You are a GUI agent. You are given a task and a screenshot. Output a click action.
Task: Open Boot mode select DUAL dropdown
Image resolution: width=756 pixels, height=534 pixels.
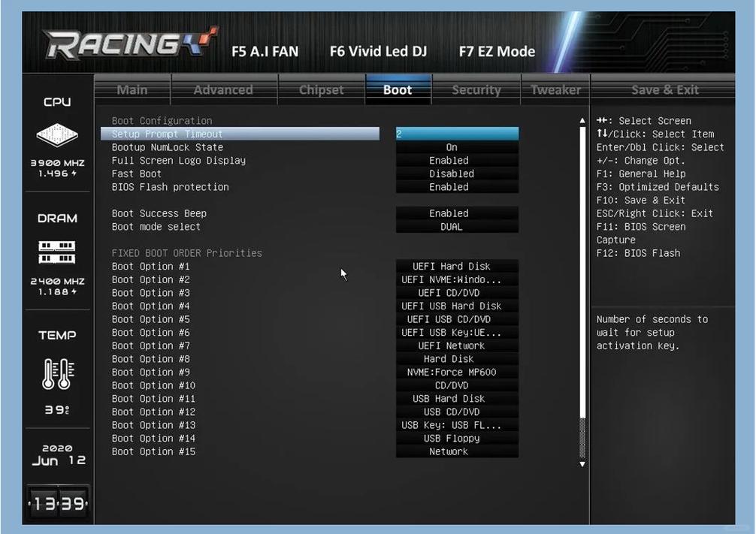457,227
